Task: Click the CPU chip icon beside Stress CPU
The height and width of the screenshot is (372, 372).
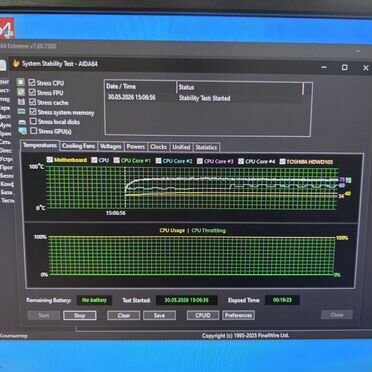Action: pyautogui.click(x=21, y=82)
